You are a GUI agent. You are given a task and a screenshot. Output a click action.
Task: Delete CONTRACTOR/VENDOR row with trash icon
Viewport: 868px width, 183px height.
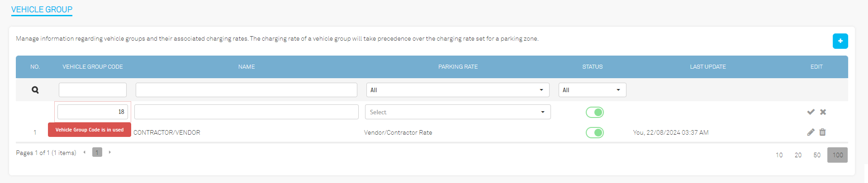point(822,132)
